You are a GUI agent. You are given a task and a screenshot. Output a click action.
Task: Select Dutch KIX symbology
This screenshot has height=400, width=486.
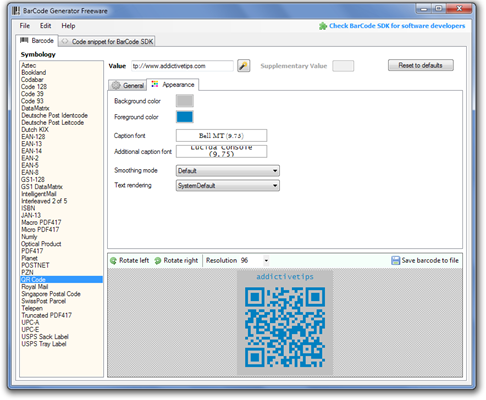coord(35,130)
